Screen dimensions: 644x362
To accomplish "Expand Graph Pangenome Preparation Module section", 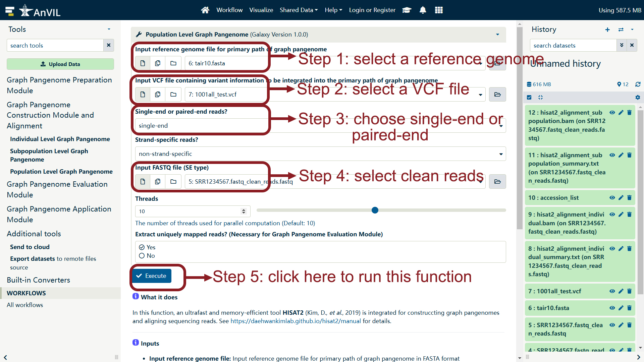I will 59,85.
